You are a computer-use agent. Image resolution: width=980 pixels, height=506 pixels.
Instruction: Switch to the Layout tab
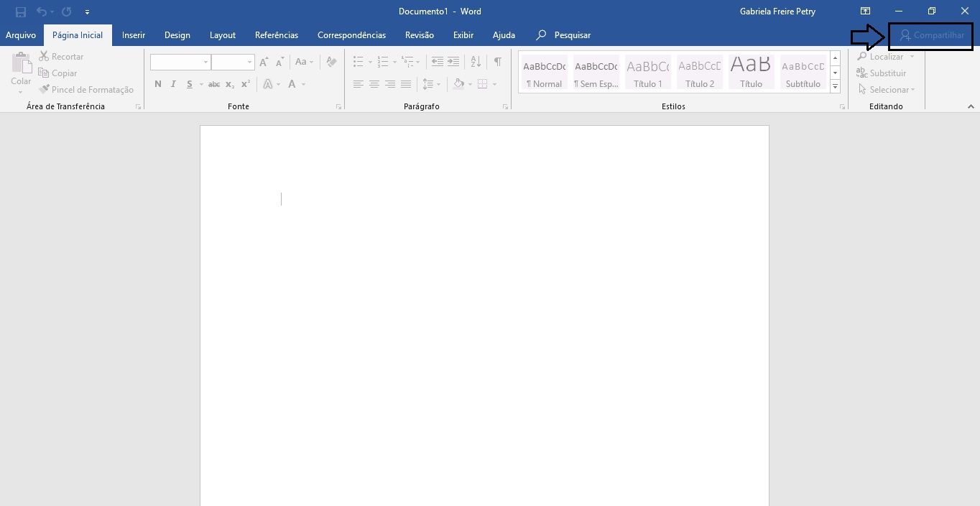[x=223, y=35]
